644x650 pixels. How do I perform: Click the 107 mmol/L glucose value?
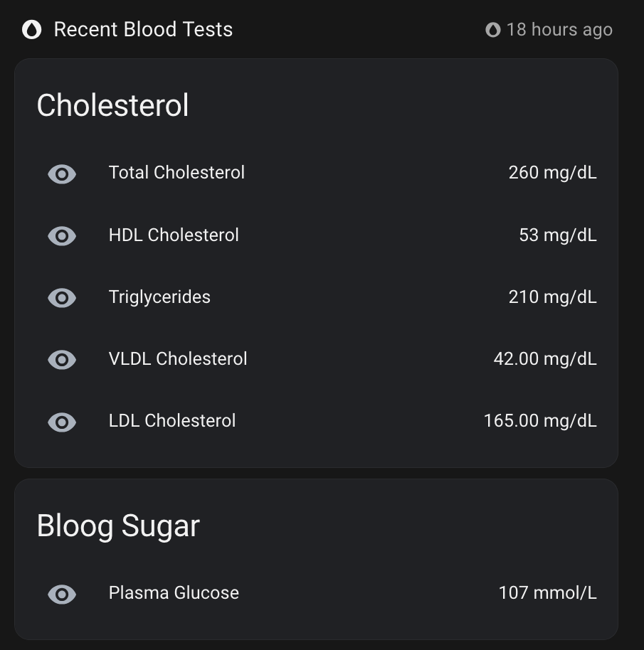tap(547, 593)
